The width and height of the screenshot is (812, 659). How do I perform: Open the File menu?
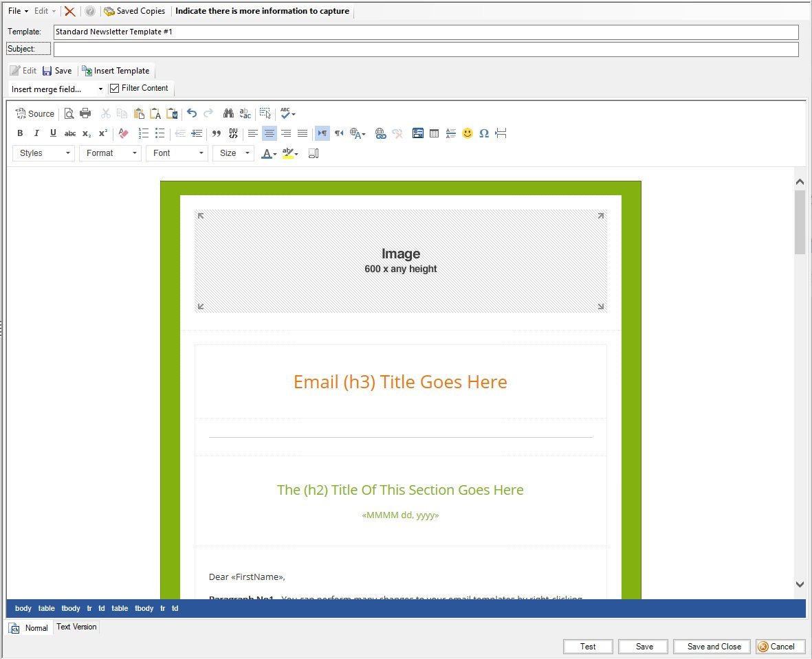18,11
